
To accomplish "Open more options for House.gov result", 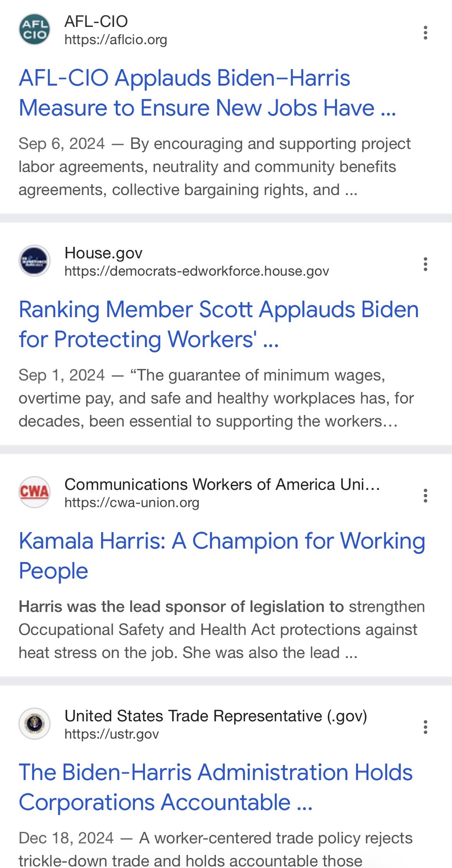I will (x=425, y=264).
